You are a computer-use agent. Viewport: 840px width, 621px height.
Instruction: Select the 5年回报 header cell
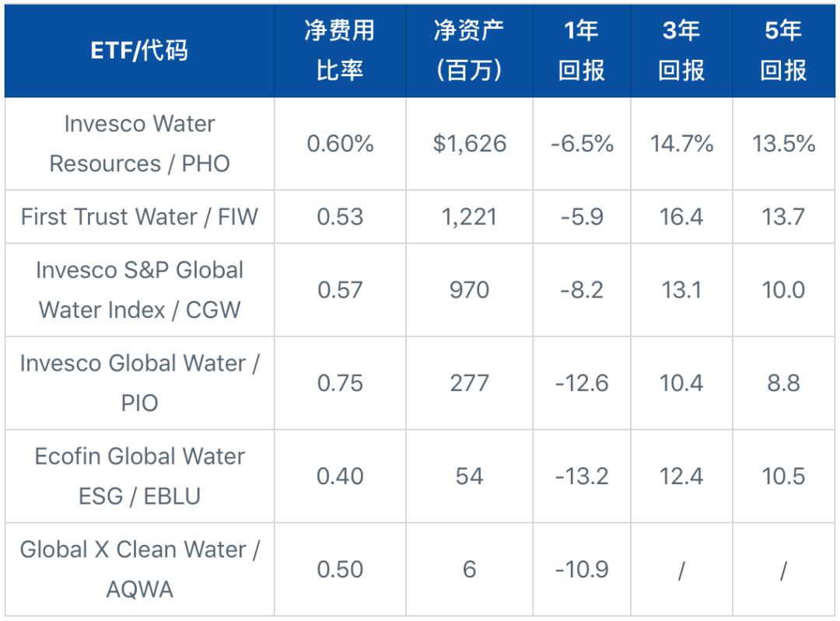tap(783, 51)
